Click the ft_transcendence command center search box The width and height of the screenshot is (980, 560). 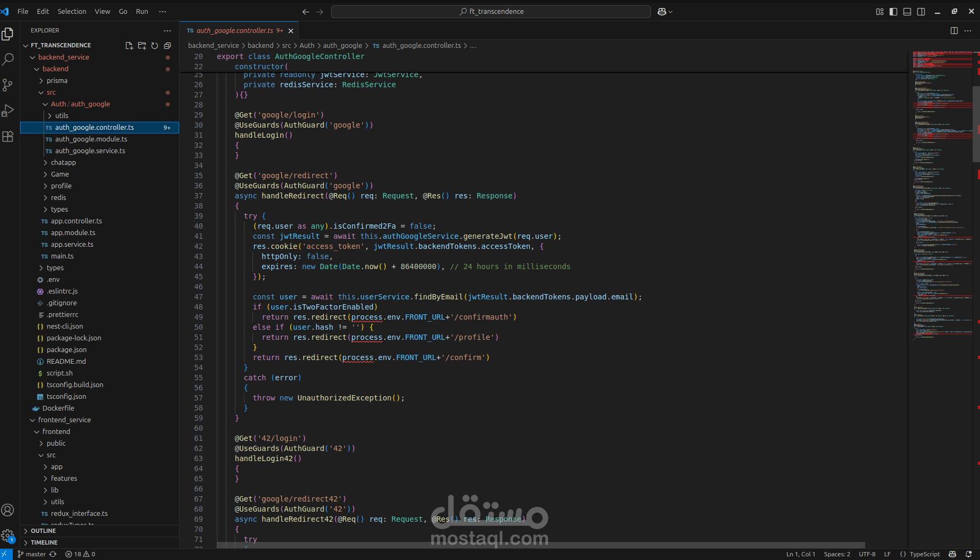pos(491,12)
